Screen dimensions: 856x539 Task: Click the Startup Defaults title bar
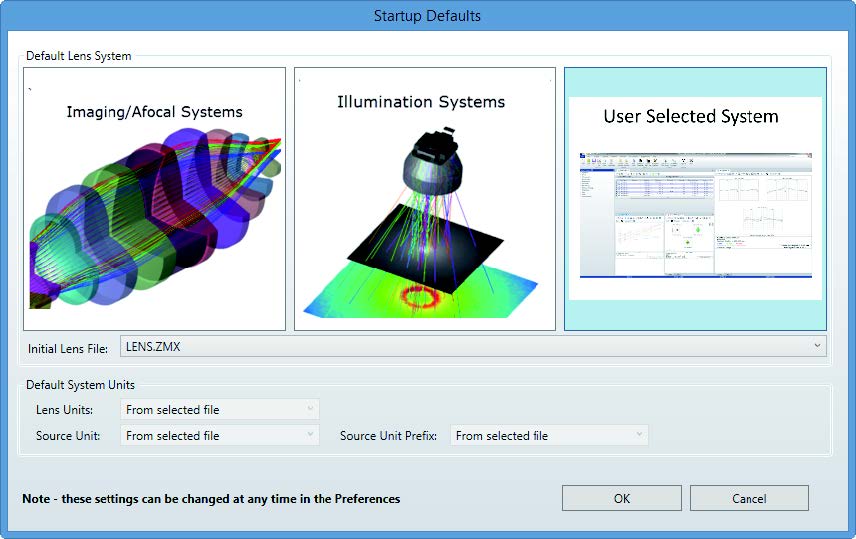coord(427,15)
